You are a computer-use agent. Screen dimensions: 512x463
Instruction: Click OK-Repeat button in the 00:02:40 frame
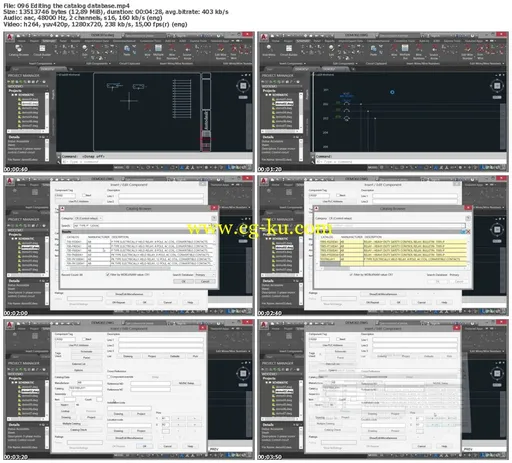coord(373,302)
